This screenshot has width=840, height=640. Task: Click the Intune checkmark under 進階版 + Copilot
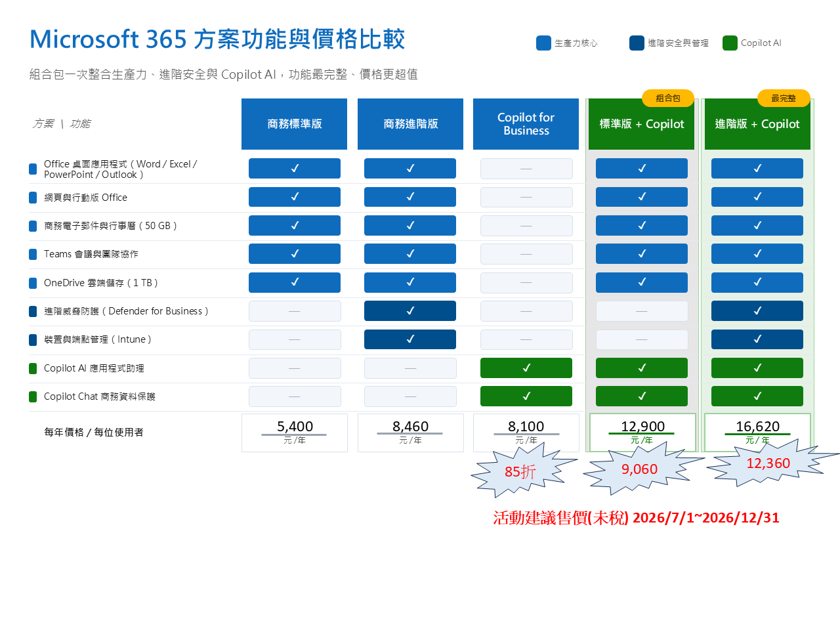click(x=757, y=339)
